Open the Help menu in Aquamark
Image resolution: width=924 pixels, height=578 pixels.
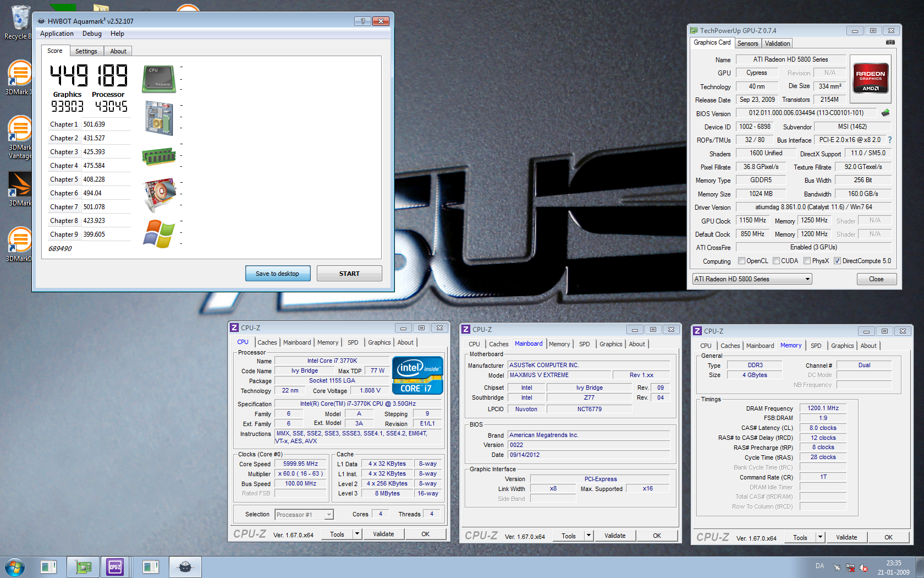(117, 34)
